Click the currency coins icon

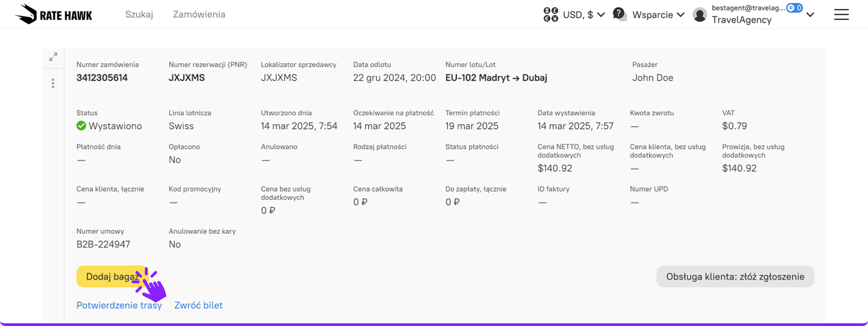[x=551, y=15]
